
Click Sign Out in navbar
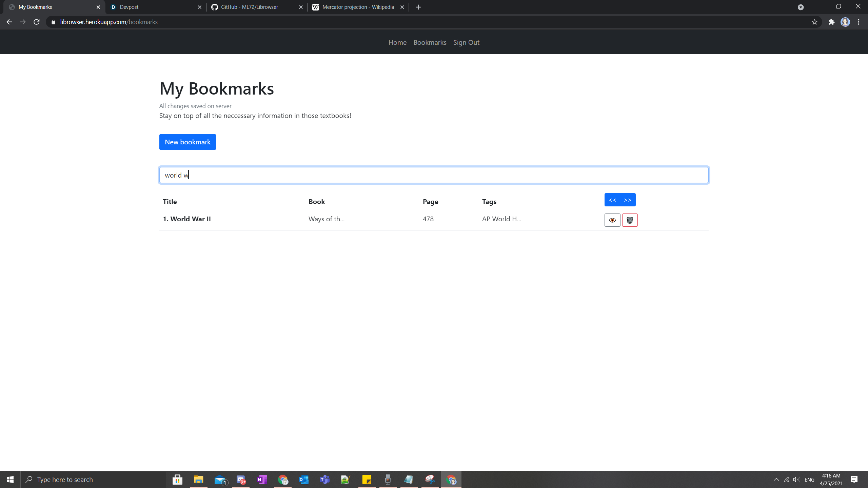[466, 42]
